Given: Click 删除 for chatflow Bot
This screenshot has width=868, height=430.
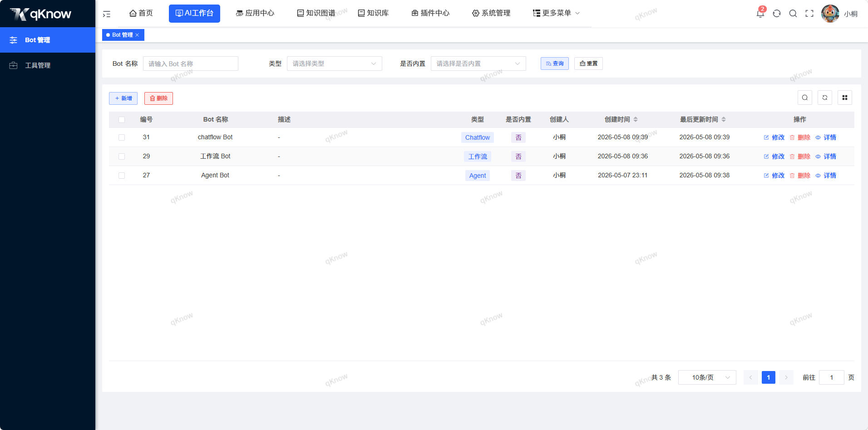Looking at the screenshot, I should (x=800, y=137).
